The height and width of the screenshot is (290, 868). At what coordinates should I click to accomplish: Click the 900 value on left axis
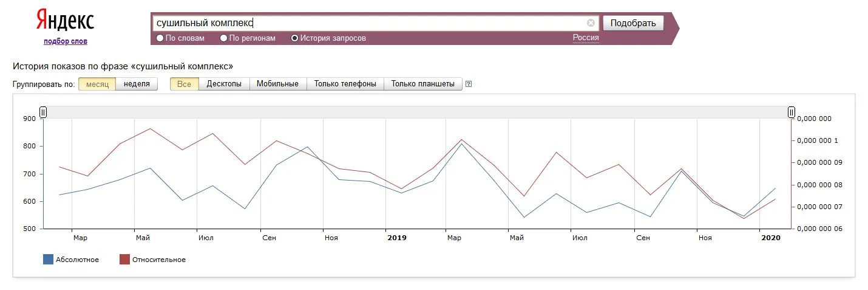tap(30, 119)
